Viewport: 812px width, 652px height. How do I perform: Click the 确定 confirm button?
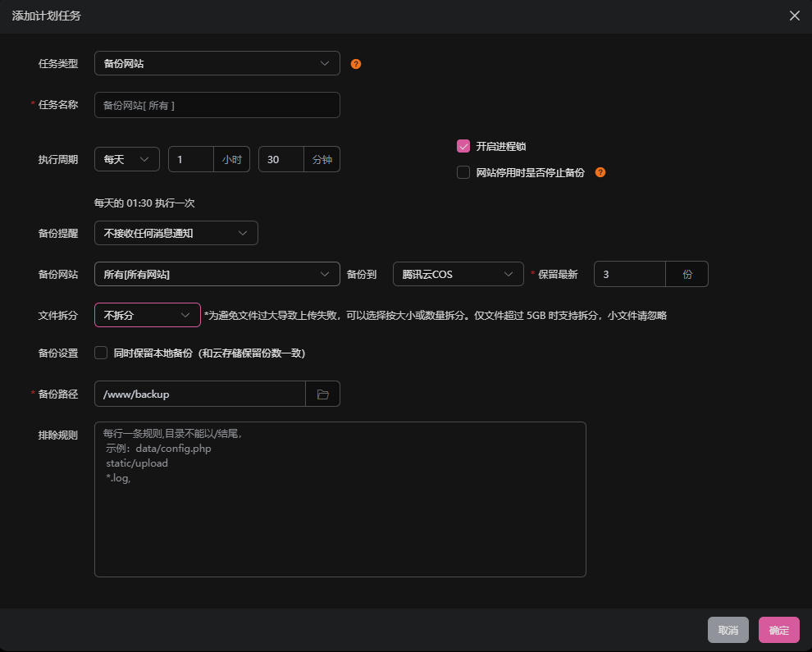(x=778, y=630)
